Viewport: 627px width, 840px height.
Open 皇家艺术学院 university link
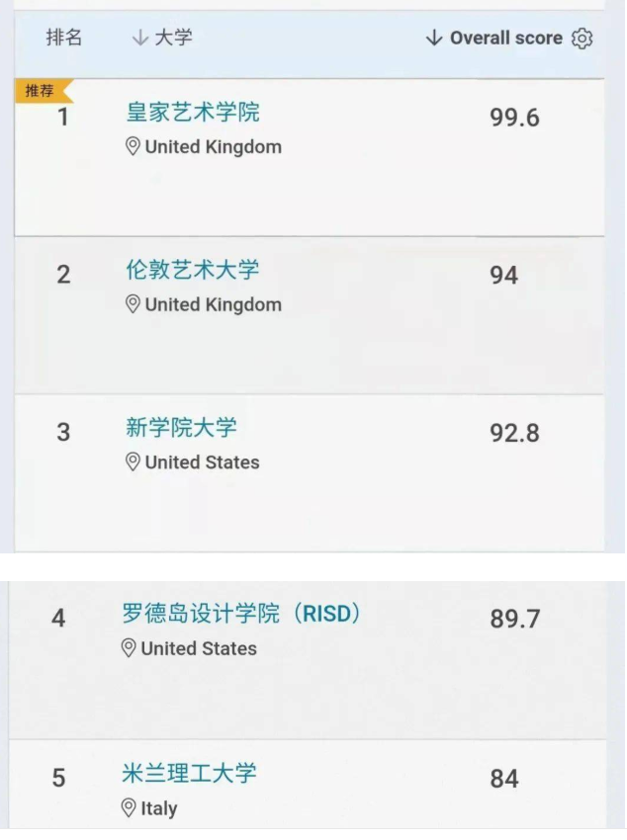coord(193,112)
